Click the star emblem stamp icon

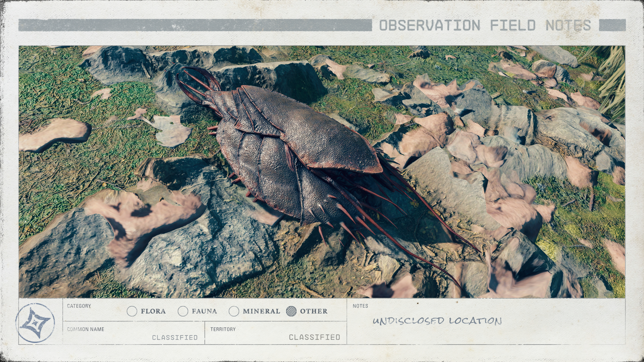click(35, 323)
